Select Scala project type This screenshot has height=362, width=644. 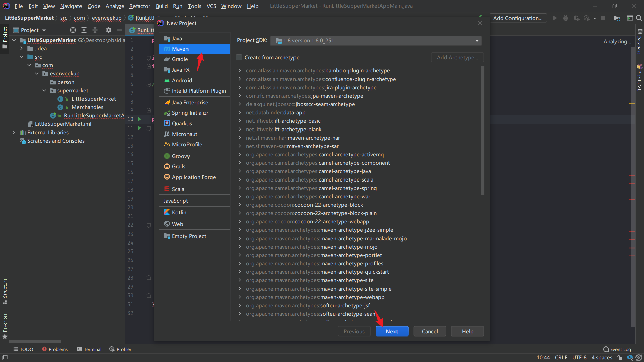point(195,189)
